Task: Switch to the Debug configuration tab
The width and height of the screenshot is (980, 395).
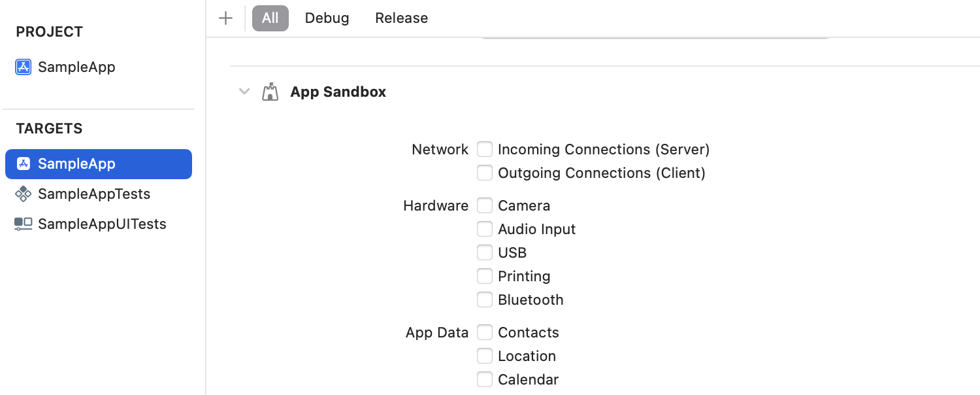Action: [327, 18]
